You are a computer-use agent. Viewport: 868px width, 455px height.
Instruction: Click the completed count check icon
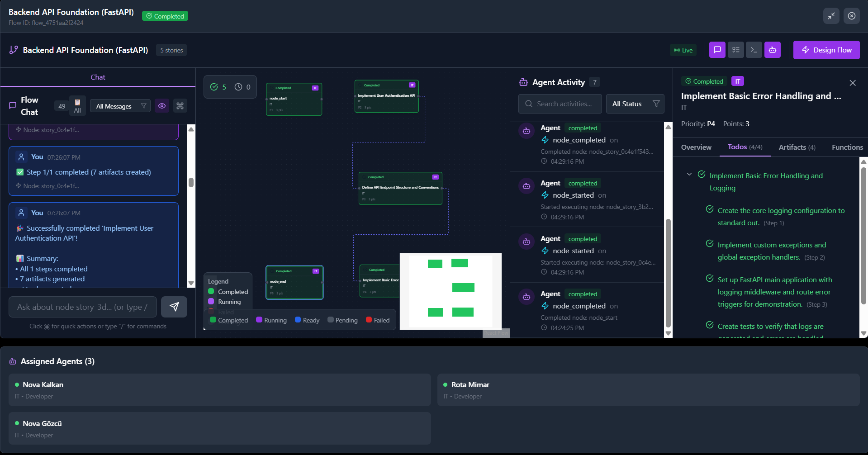click(x=214, y=87)
